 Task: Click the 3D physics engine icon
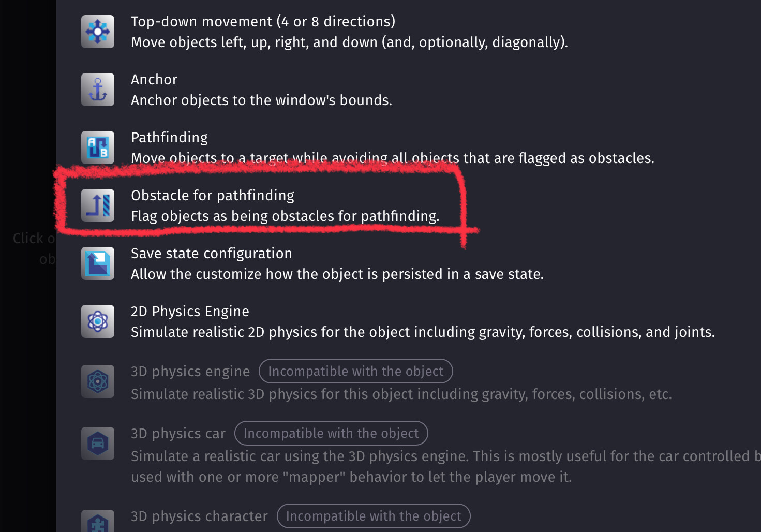click(x=98, y=381)
